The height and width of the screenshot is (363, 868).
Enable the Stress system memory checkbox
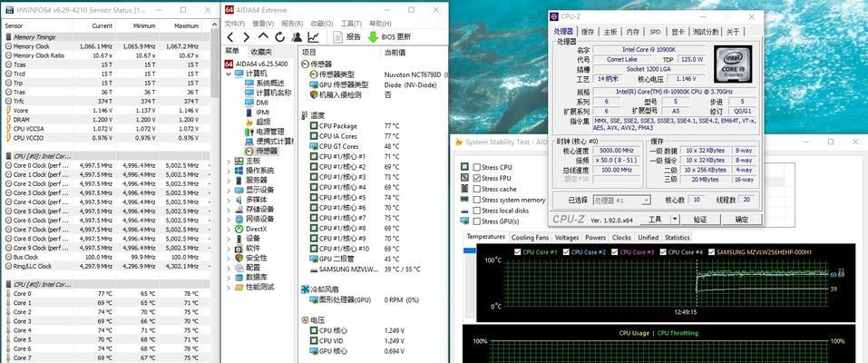click(476, 200)
